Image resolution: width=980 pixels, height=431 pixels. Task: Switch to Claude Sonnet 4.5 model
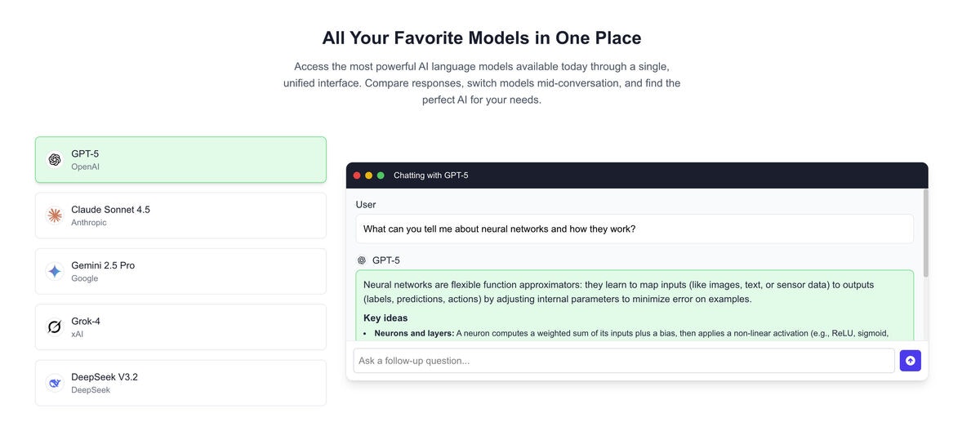pos(180,215)
